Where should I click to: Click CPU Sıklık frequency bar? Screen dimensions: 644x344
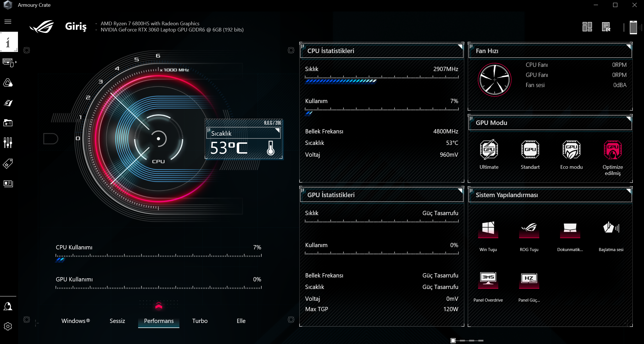[382, 79]
